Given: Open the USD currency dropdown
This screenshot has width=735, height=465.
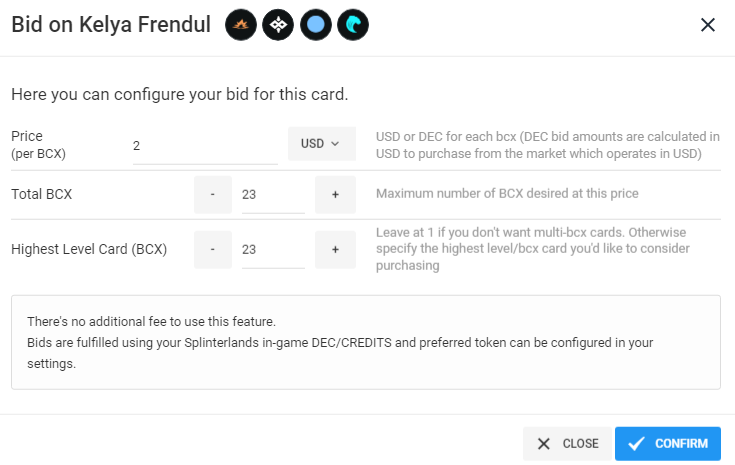Looking at the screenshot, I should (x=322, y=143).
